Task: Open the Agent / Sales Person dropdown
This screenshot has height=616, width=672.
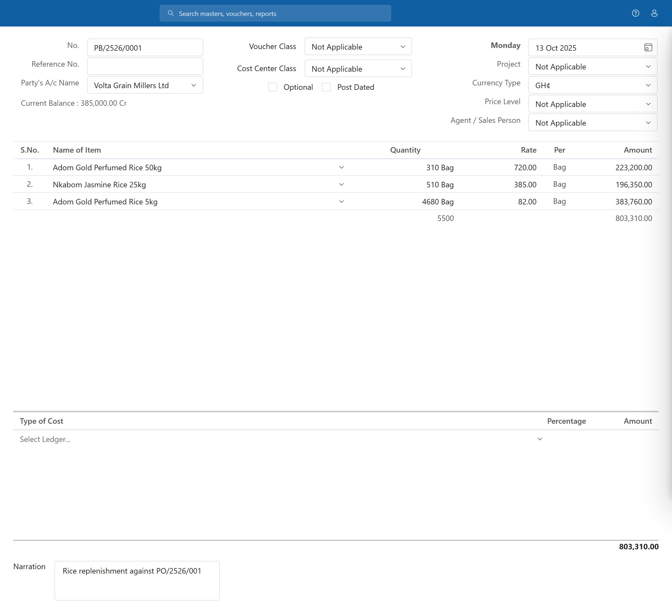Action: click(593, 123)
